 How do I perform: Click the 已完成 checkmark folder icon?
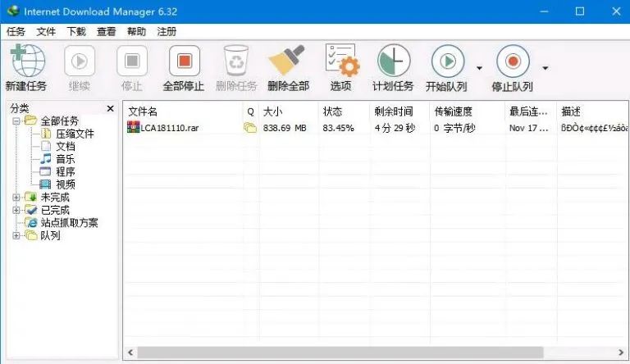[x=31, y=210]
